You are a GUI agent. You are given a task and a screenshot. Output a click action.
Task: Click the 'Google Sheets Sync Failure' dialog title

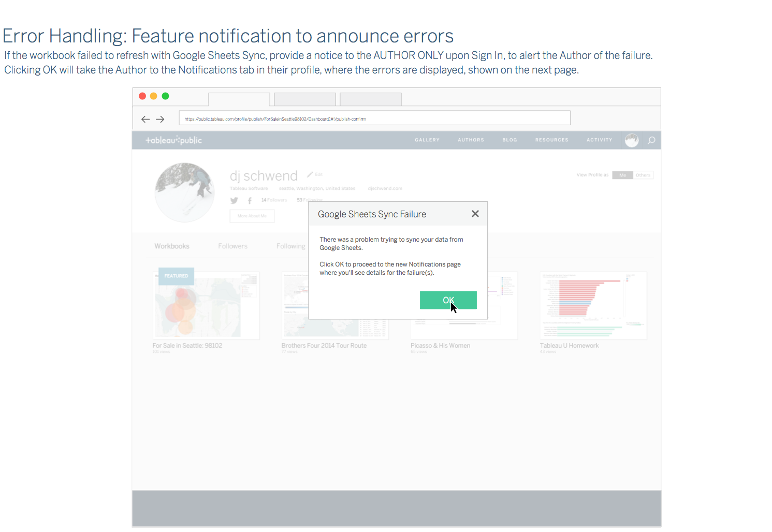(372, 214)
